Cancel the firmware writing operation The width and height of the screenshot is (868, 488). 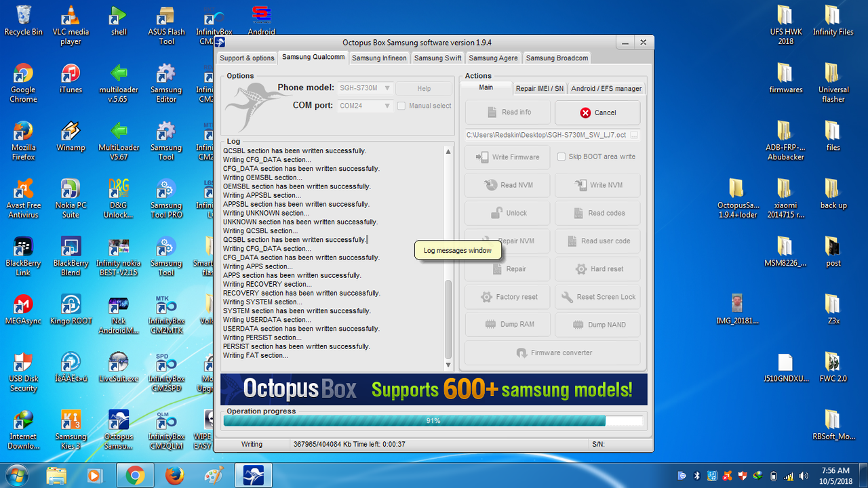pos(597,113)
